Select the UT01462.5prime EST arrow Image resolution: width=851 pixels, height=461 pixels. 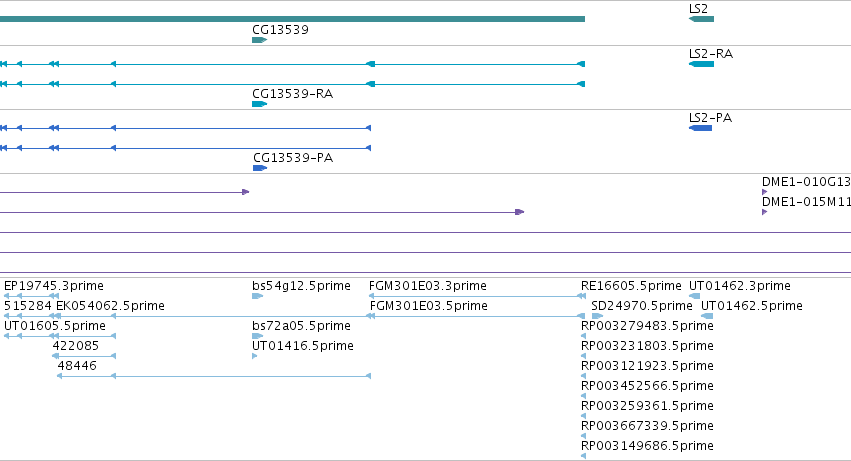click(707, 317)
